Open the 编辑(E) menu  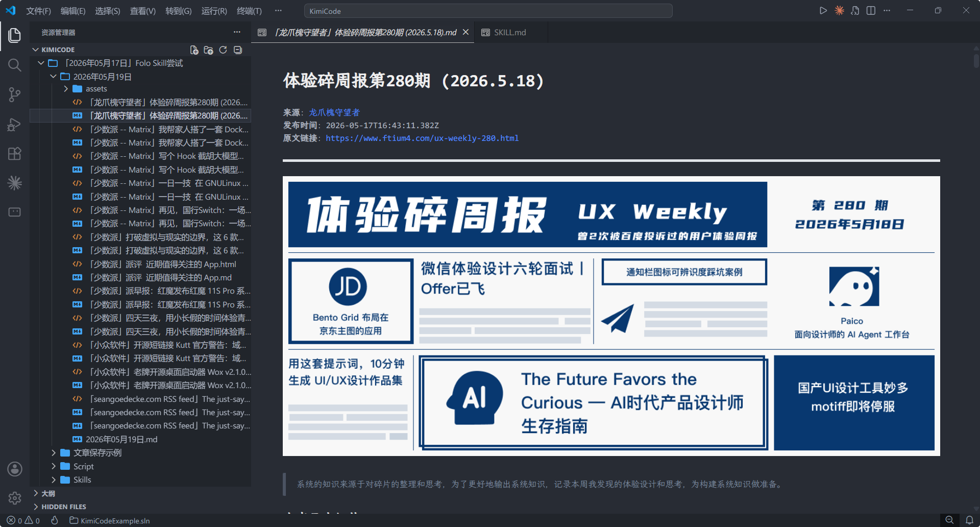tap(73, 11)
